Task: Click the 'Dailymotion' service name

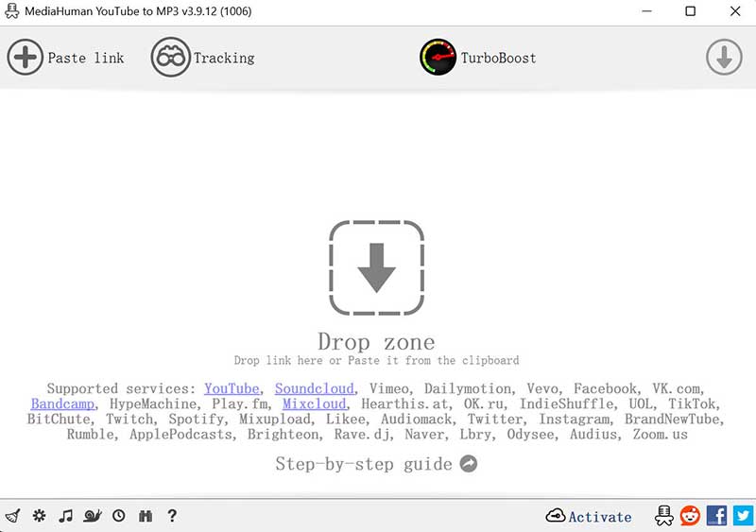Action: tap(467, 388)
